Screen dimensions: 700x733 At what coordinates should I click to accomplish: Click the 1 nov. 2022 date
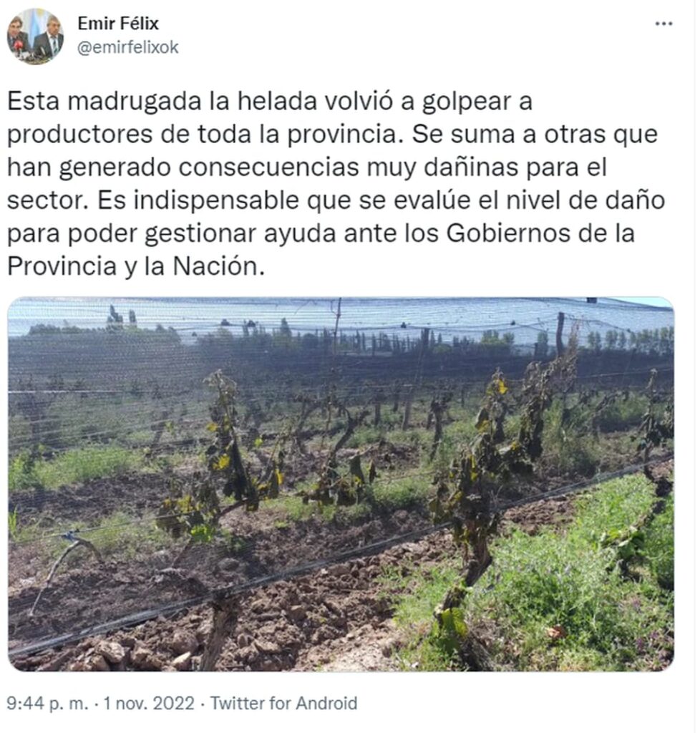click(x=149, y=703)
